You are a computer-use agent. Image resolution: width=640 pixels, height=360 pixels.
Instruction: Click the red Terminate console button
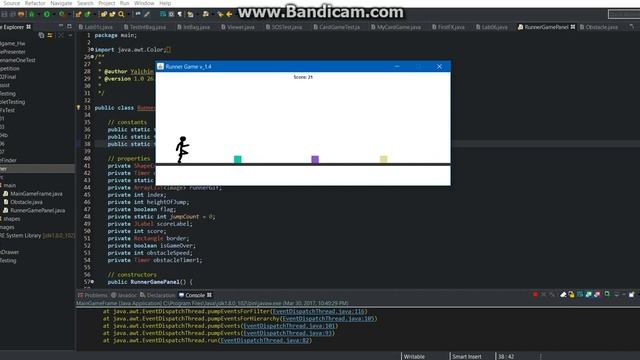[535, 294]
